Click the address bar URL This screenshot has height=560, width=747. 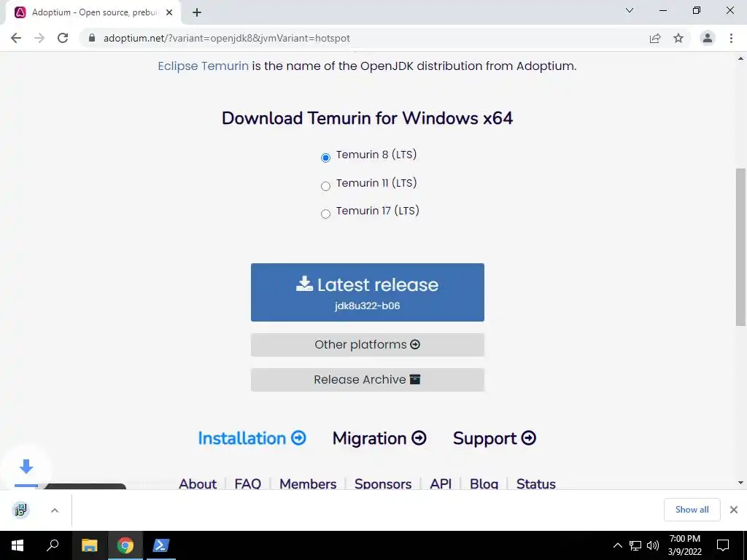pyautogui.click(x=226, y=38)
